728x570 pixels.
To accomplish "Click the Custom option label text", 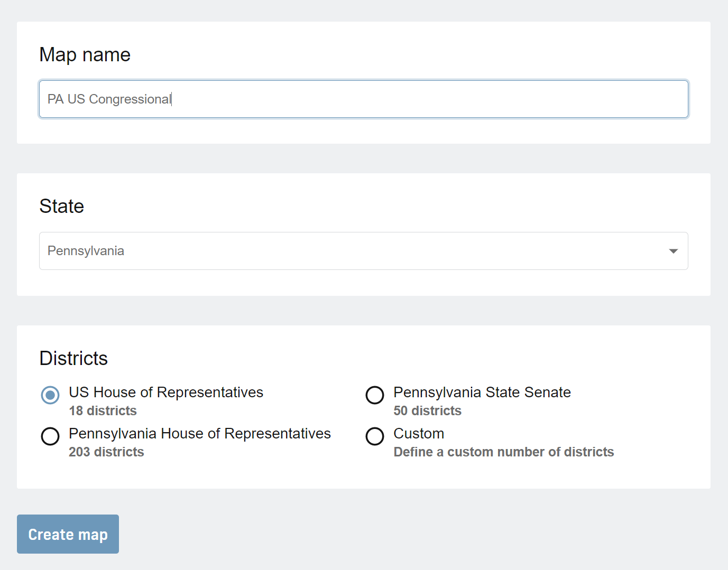I will coord(419,433).
